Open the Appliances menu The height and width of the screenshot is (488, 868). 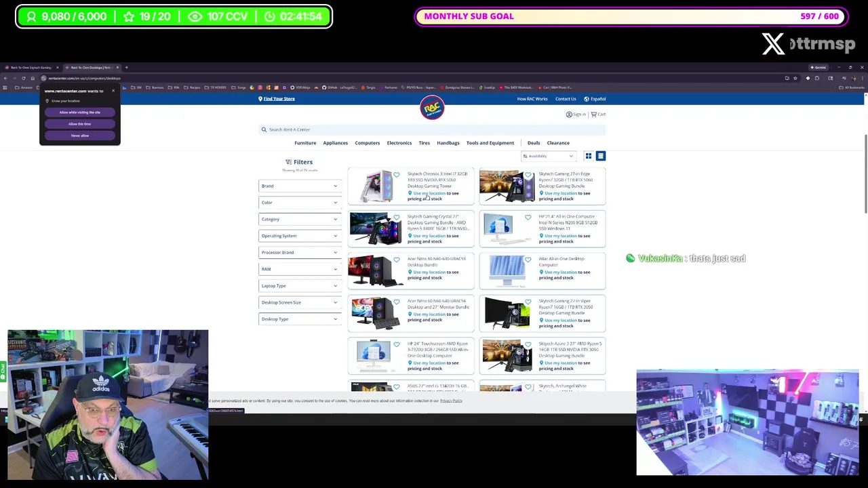point(335,143)
